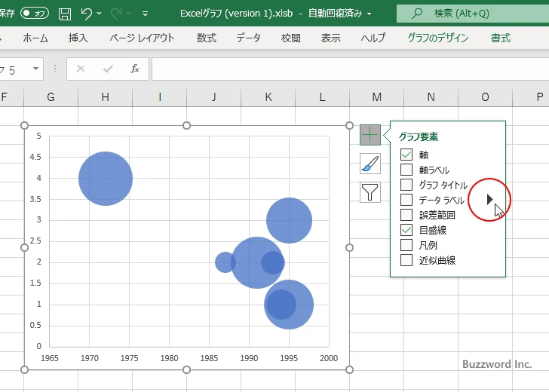Viewport: 549px width, 392px height.
Task: Toggle the AutoSave switch
Action: coord(35,14)
